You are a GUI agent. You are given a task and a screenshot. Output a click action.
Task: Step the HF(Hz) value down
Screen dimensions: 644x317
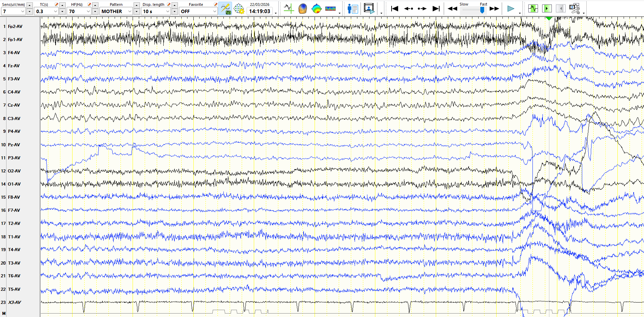(95, 11)
